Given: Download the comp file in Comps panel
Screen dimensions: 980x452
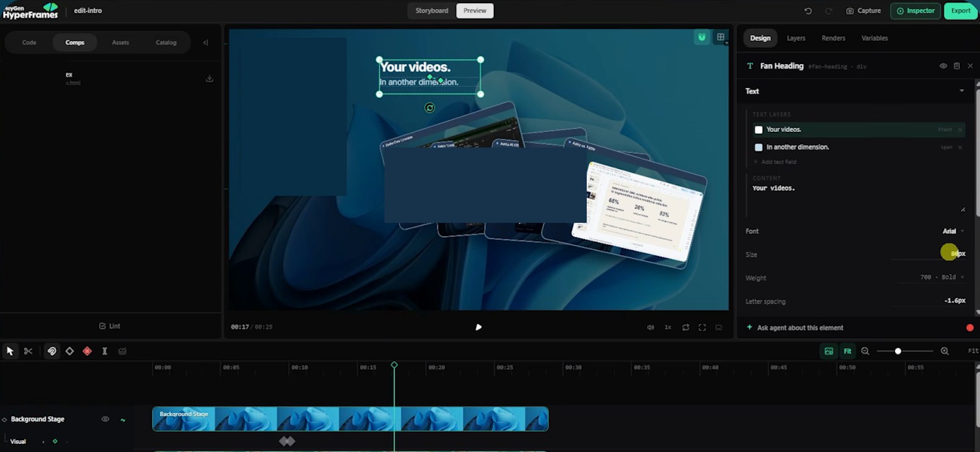Looking at the screenshot, I should tap(209, 78).
